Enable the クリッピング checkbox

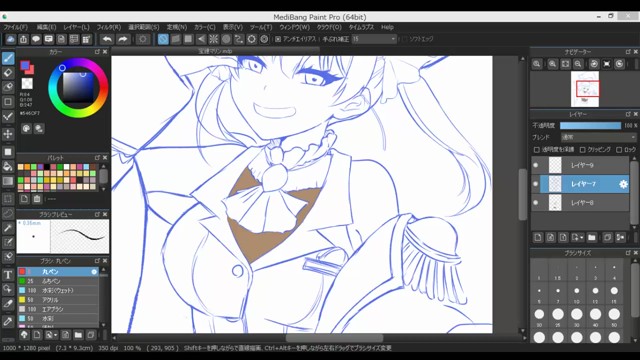[x=583, y=150]
